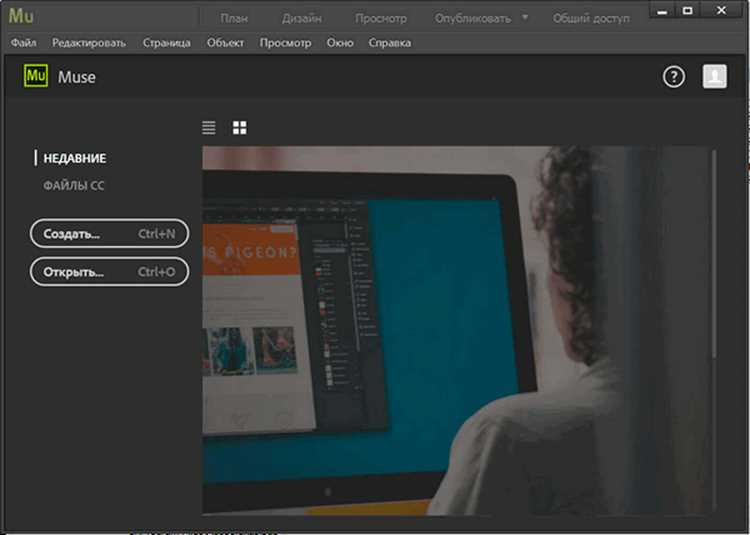Minimize the Muse window
750x535 pixels.
point(662,11)
